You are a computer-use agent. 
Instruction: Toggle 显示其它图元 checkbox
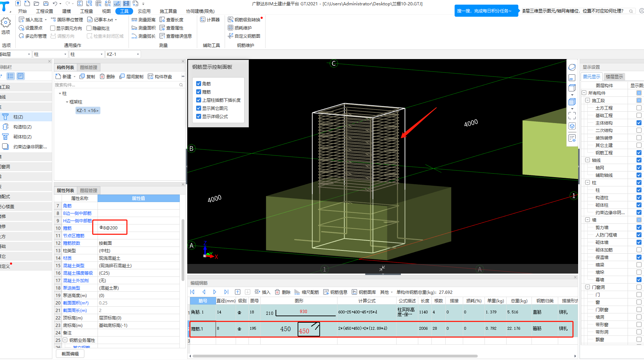click(199, 108)
